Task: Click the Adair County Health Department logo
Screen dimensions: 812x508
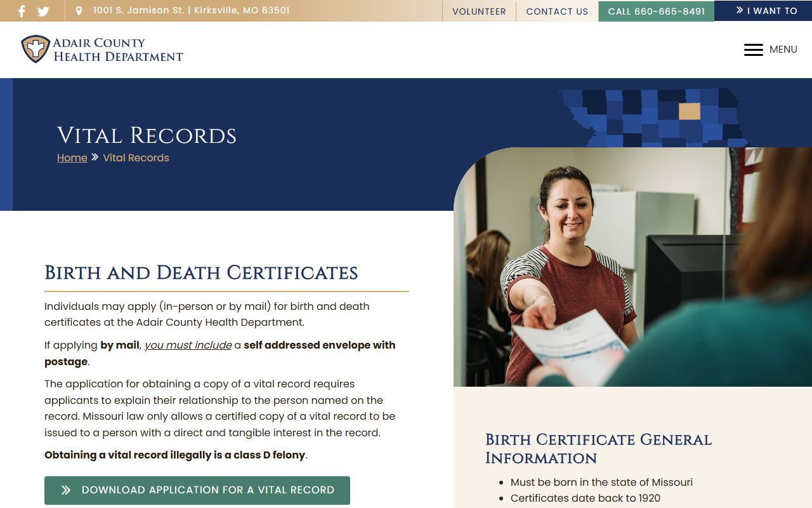Action: tap(102, 50)
